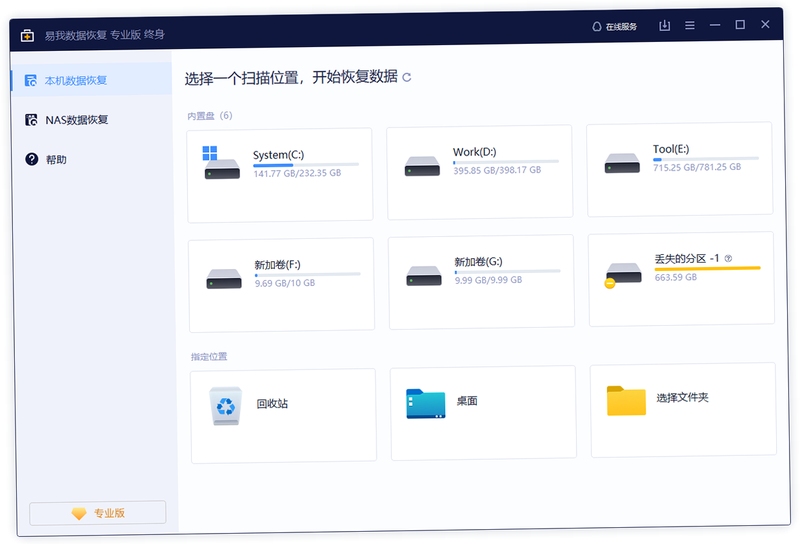
Task: Click the 丢失的分区 -1 drive icon
Action: (x=622, y=275)
